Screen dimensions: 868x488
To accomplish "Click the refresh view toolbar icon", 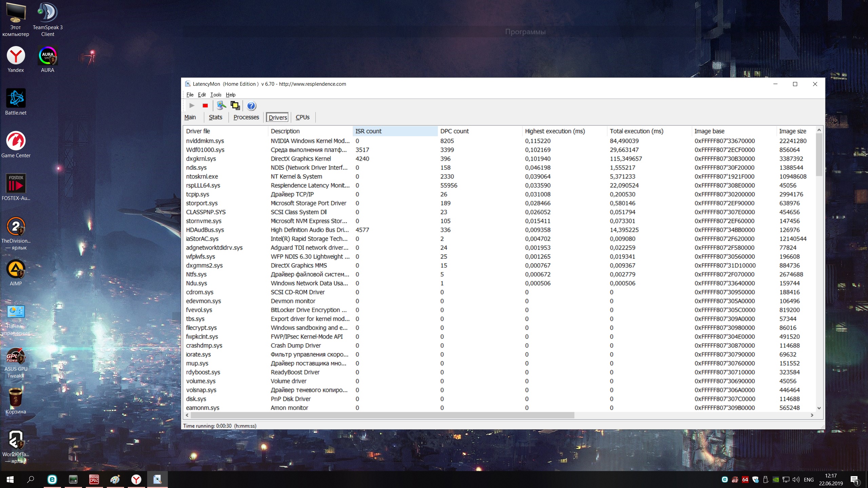I will pos(221,106).
